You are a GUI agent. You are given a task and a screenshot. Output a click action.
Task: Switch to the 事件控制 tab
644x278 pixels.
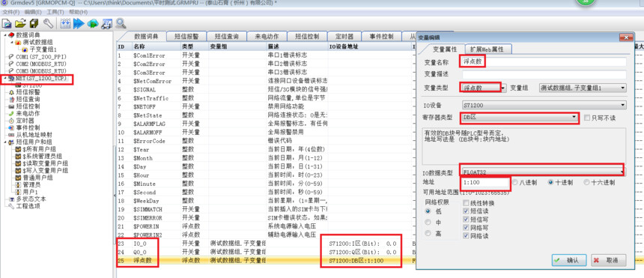tap(382, 36)
